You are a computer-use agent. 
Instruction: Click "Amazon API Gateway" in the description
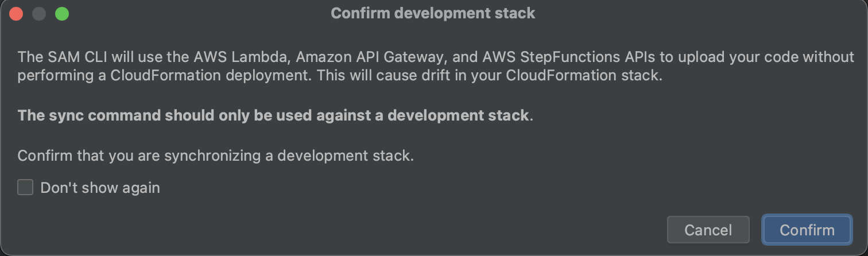pyautogui.click(x=371, y=57)
